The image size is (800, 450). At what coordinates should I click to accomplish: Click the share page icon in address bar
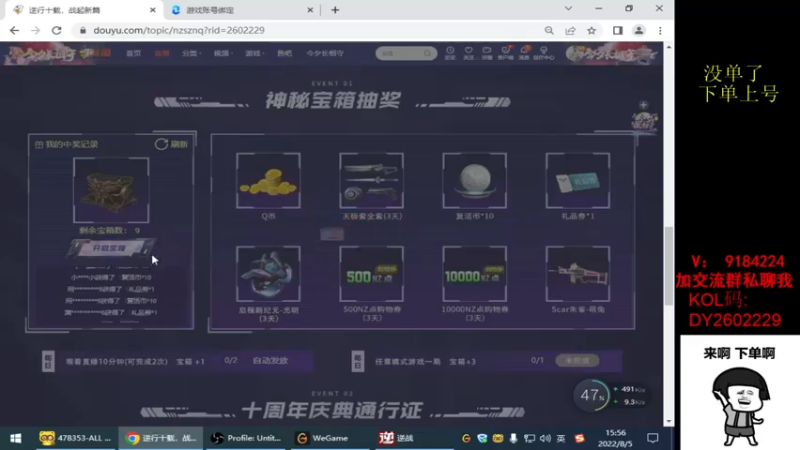pos(570,31)
